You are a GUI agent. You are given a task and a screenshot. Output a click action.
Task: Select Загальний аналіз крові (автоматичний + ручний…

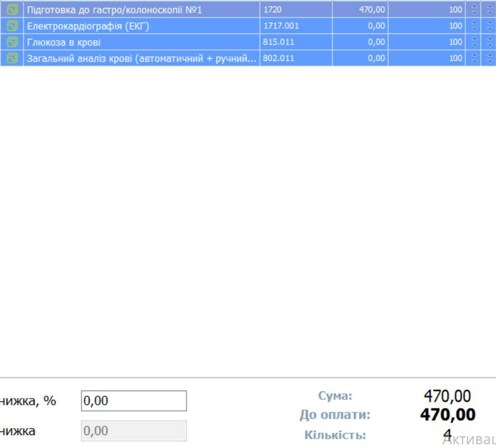(x=141, y=59)
